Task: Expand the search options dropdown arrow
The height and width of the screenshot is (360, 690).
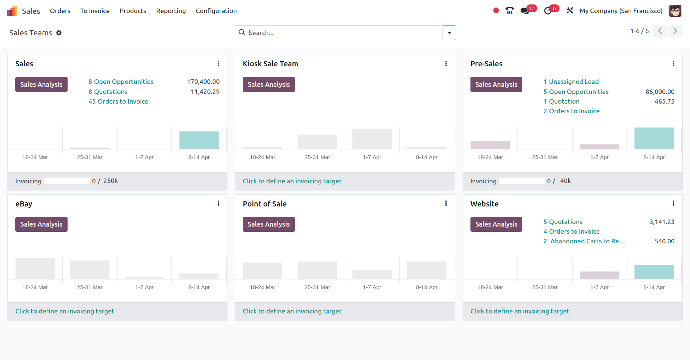Action: [x=449, y=33]
